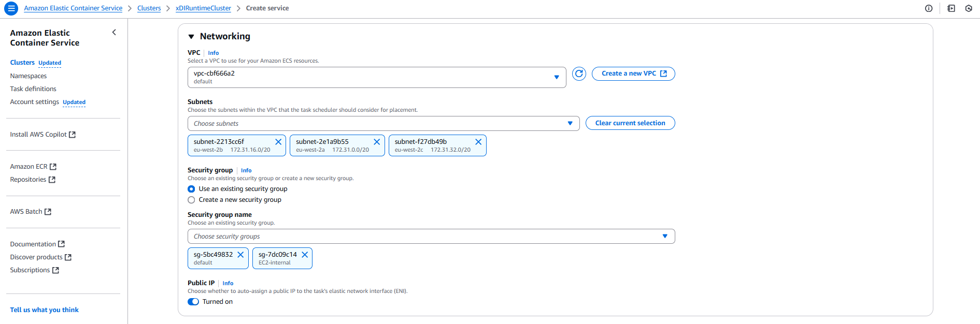
Task: Select Use an existing security group
Action: click(x=191, y=189)
